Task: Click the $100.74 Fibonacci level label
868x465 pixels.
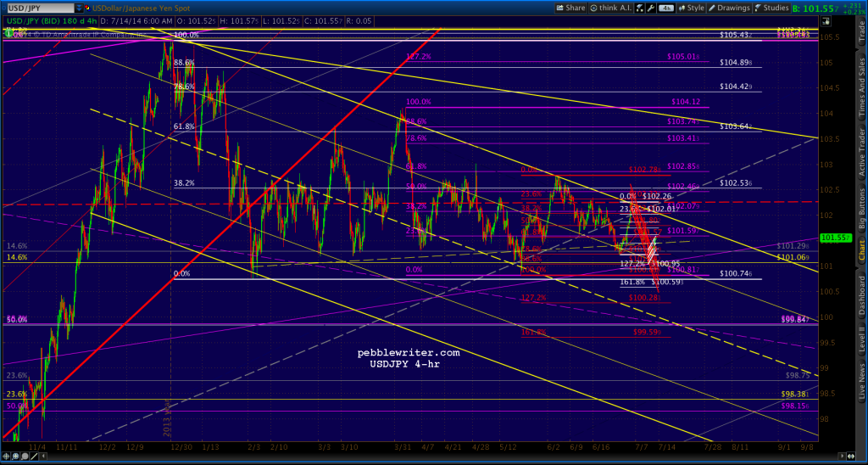Action: pos(737,274)
